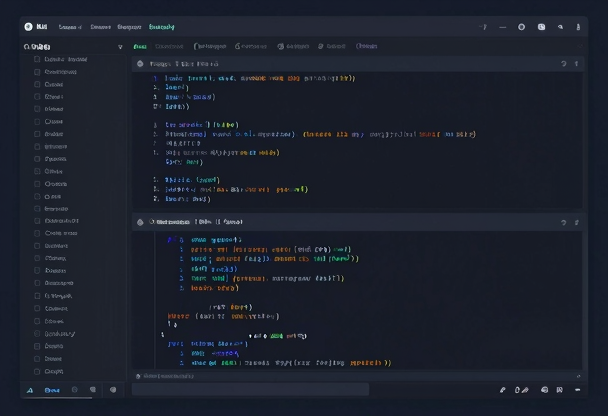Image resolution: width=608 pixels, height=416 pixels.
Task: Click the blue highlighted tab at the sidebar bottom
Action: tap(52, 390)
